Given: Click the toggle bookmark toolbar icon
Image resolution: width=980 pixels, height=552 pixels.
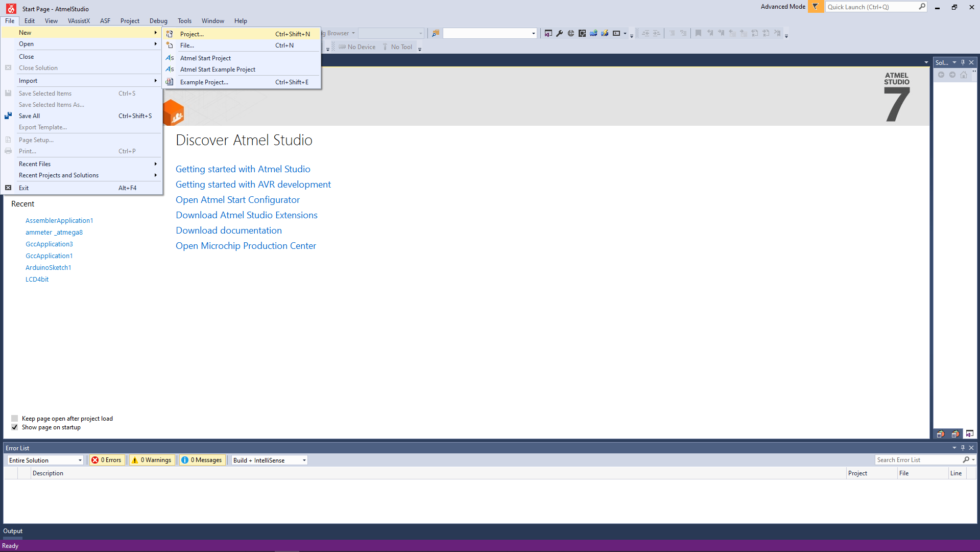Looking at the screenshot, I should click(698, 33).
